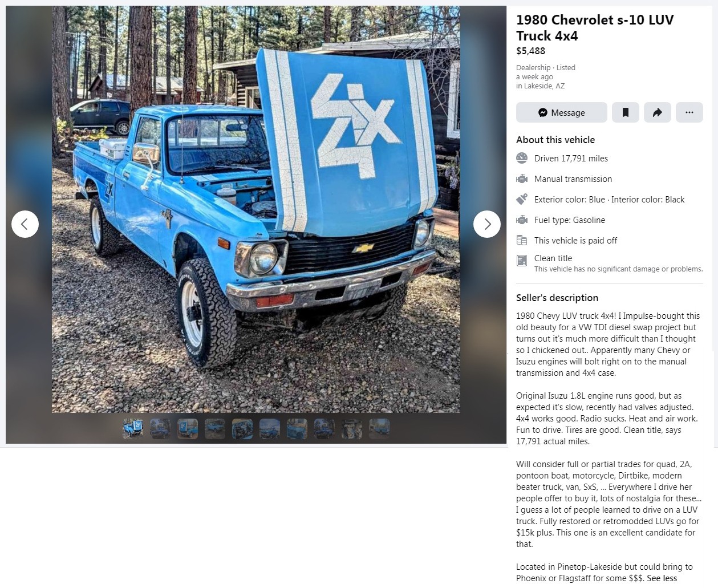The height and width of the screenshot is (588, 718).
Task: Select the first thumbnail photo
Action: point(133,428)
